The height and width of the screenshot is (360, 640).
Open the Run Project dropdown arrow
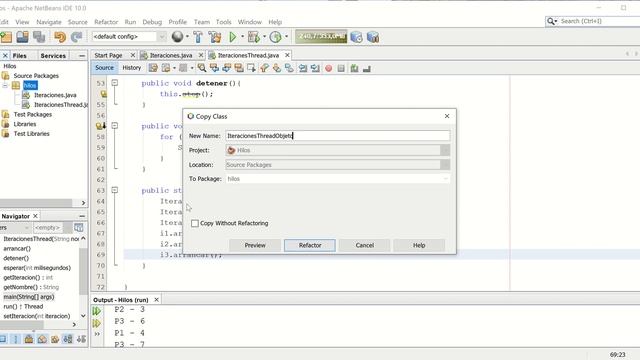coord(242,37)
